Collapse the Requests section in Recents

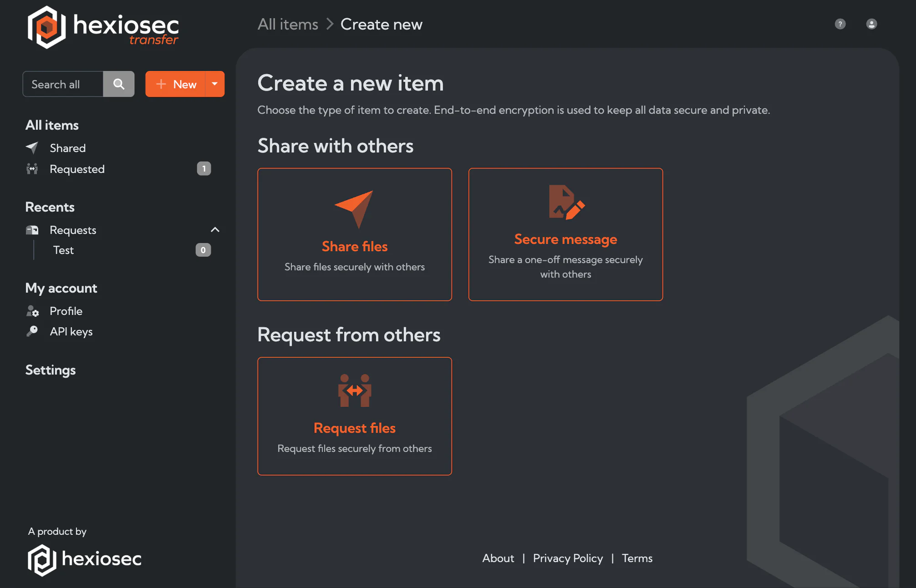click(x=215, y=229)
